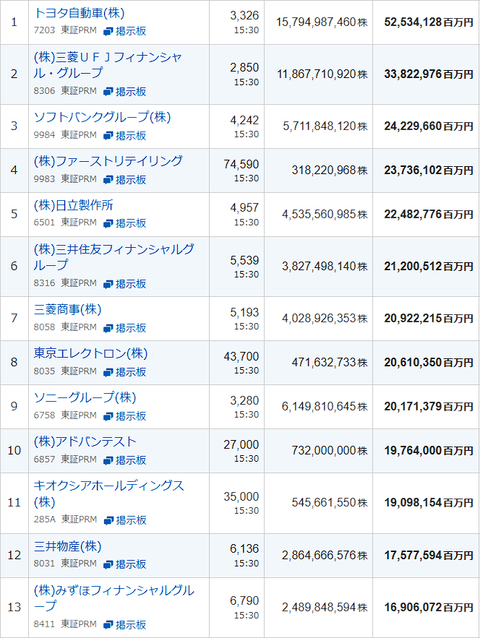Open the 掲示板 link for 三井物産
The height and width of the screenshot is (638, 480).
pos(125,564)
